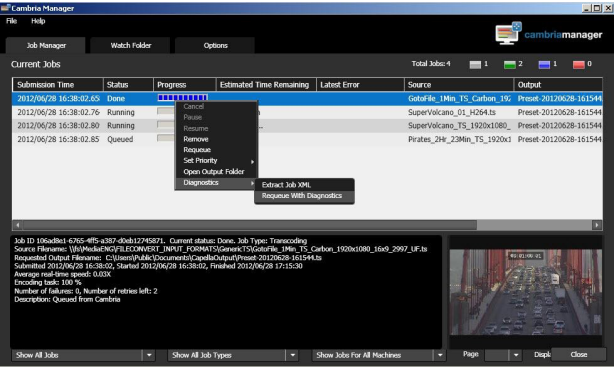Click the disabled Pause menu entry
The image size is (616, 367).
[216, 117]
